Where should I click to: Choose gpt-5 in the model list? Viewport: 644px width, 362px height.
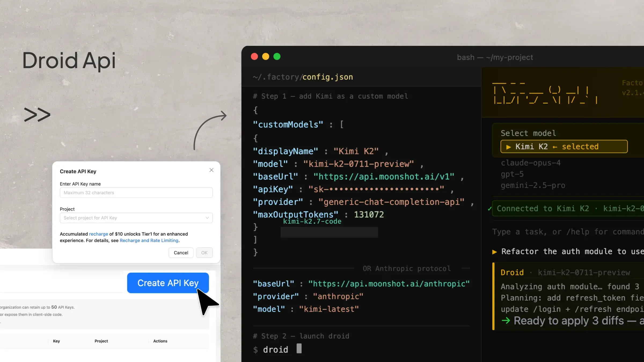512,174
